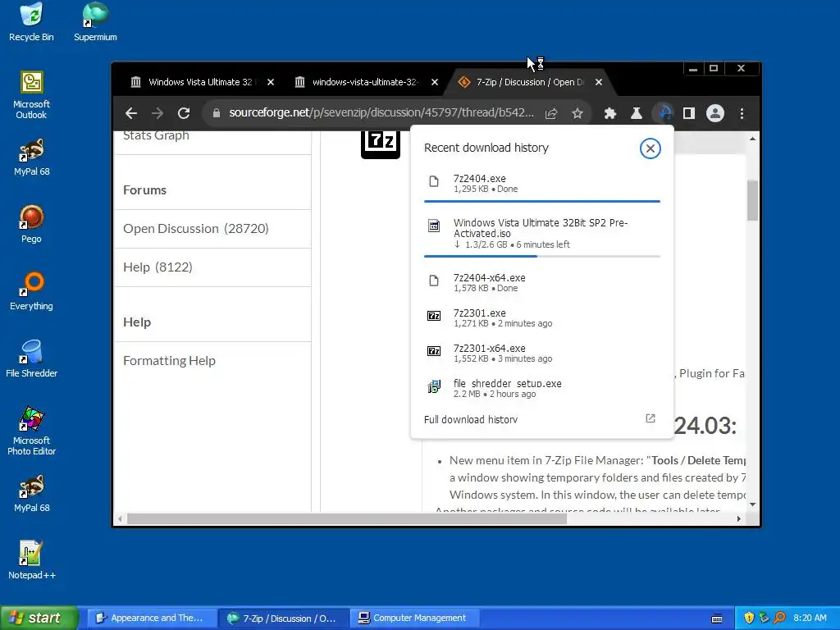Viewport: 840px width, 630px height.
Task: Open the Notepad++ desktop shortcut
Action: [31, 561]
